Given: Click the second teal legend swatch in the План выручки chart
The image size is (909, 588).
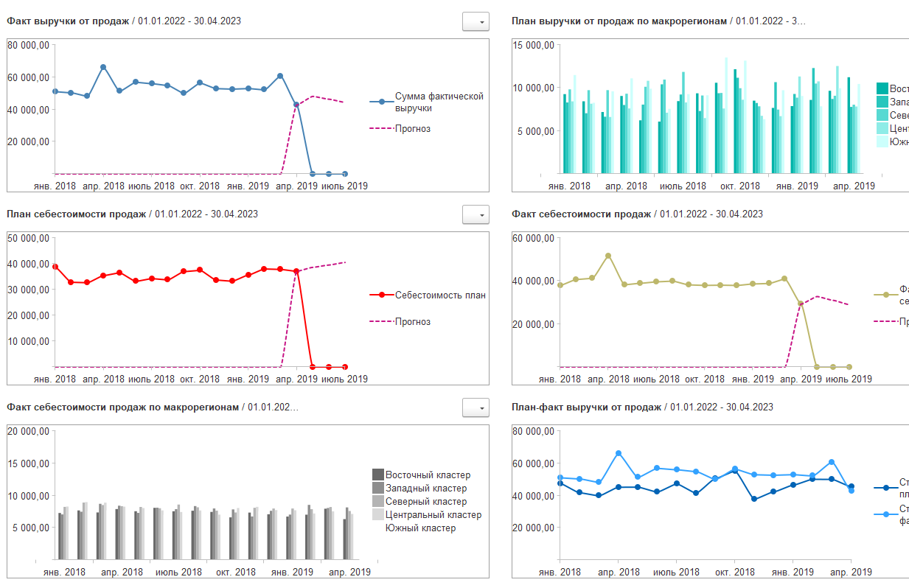Looking at the screenshot, I should click(x=882, y=102).
